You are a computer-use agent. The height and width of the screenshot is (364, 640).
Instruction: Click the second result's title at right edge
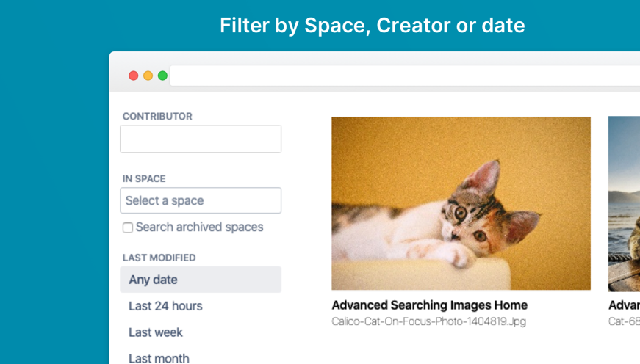[x=625, y=305]
